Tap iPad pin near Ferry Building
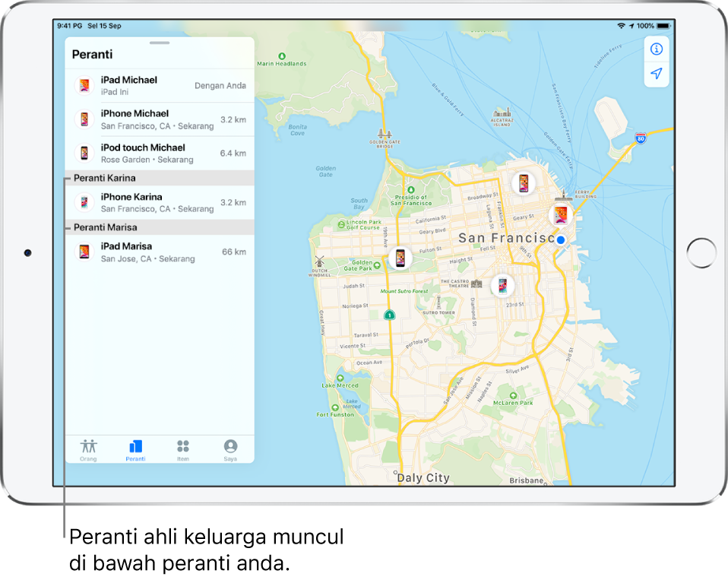 point(560,215)
